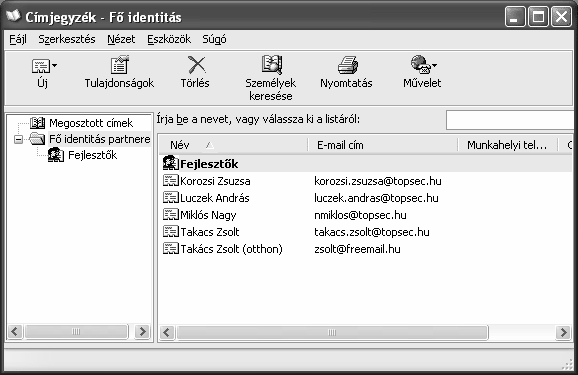Screen dimensions: 578x375
Task: Click right arrow of folder pane scrollbar
Action: 142,331
